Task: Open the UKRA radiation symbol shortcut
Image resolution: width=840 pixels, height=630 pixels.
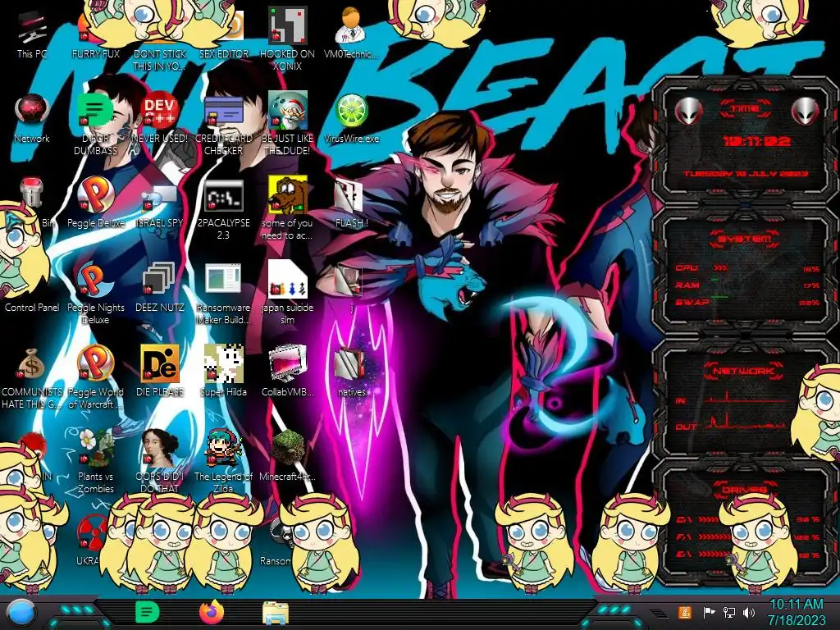Action: tap(90, 540)
